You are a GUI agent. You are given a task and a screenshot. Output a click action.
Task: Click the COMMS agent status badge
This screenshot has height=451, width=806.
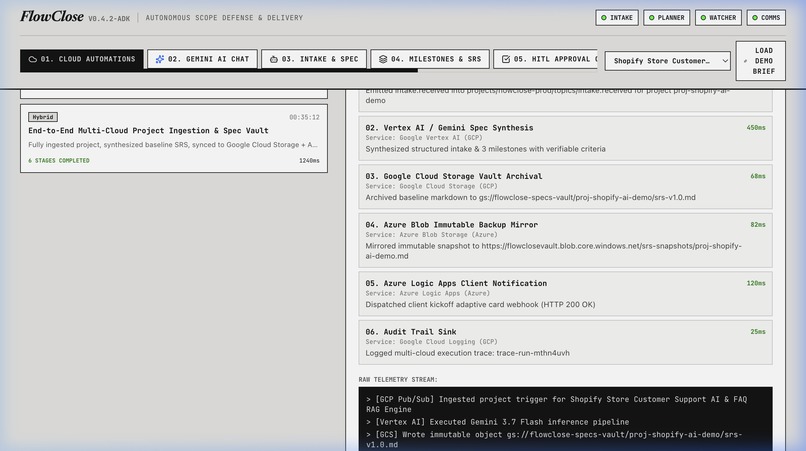pyautogui.click(x=766, y=17)
